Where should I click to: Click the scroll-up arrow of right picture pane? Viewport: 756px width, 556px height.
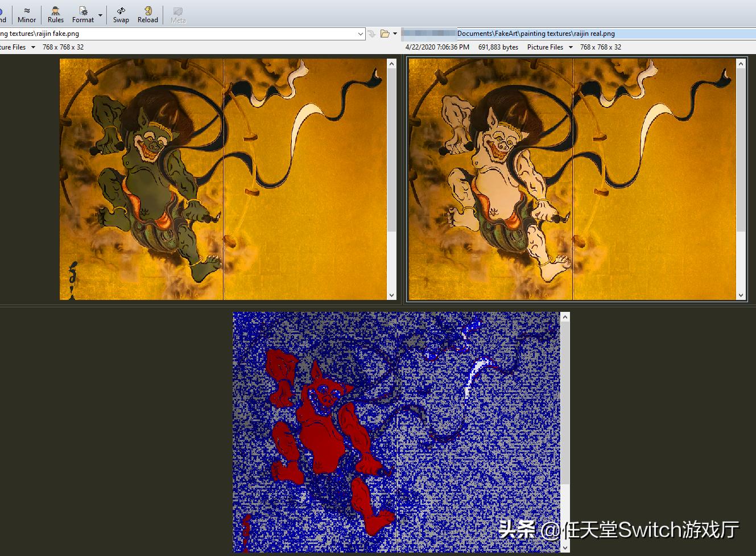point(741,64)
